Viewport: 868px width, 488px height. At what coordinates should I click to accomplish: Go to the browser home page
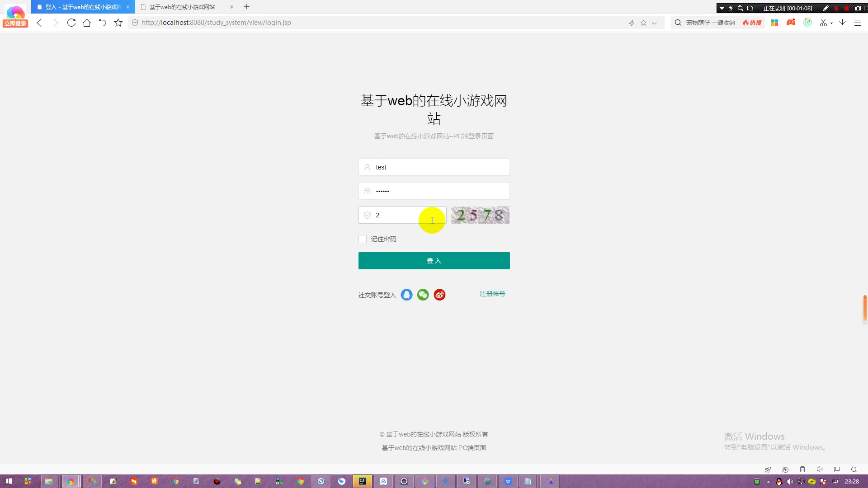click(87, 23)
